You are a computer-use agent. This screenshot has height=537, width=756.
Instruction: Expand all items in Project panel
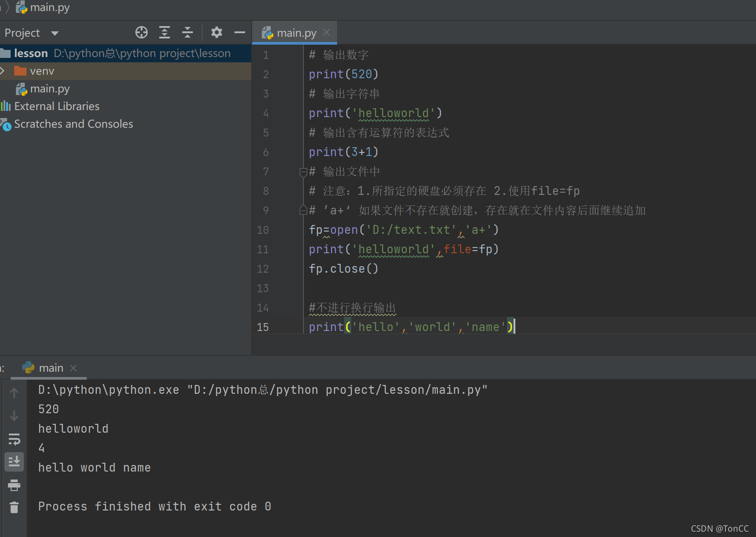pos(165,32)
